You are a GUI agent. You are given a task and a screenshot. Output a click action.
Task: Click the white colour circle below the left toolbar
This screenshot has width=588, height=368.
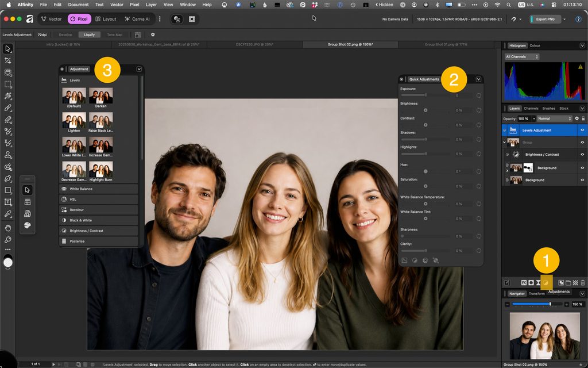tap(8, 263)
